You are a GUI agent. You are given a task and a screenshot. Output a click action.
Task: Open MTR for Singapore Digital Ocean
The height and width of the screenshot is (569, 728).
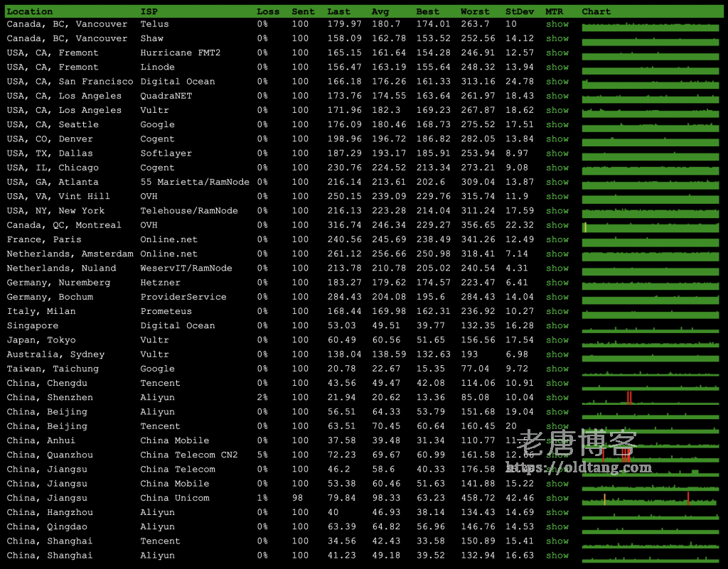click(557, 326)
